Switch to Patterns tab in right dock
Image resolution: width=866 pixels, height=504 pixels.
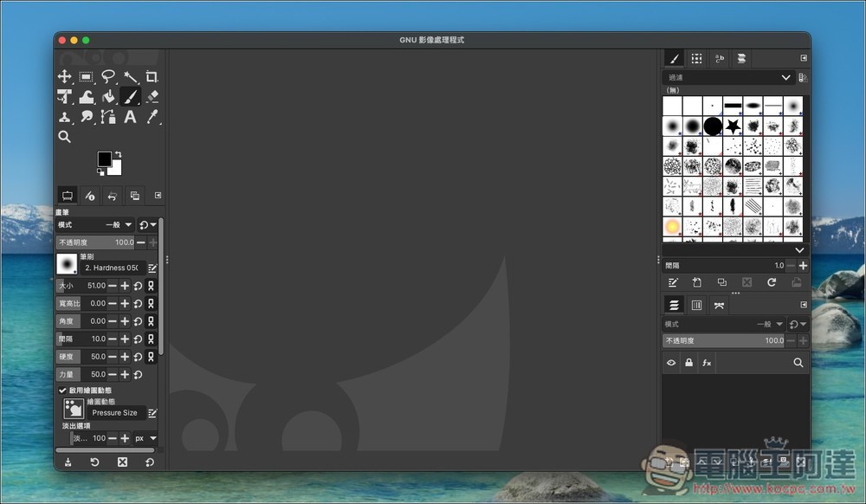(696, 58)
